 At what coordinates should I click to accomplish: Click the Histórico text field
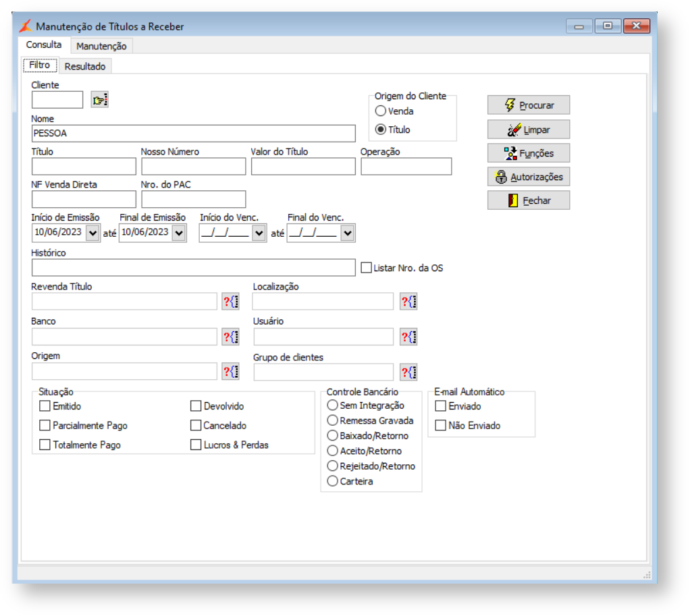pyautogui.click(x=194, y=268)
